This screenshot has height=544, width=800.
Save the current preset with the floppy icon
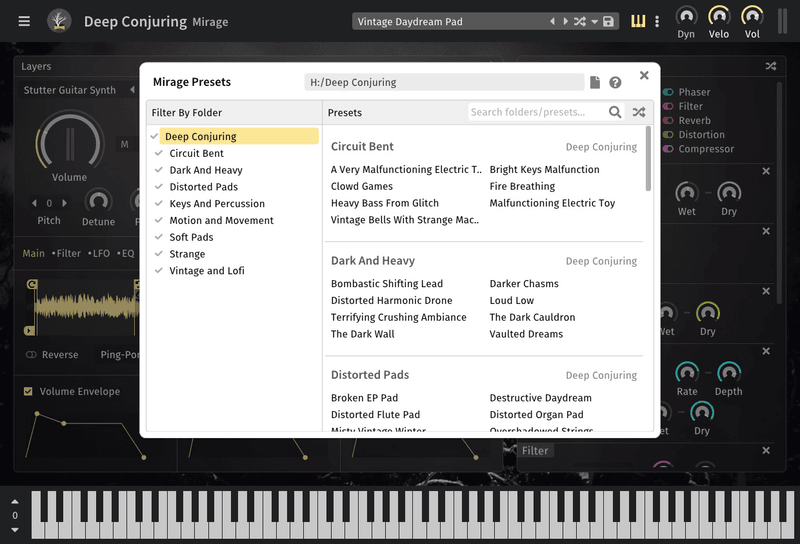click(x=608, y=22)
